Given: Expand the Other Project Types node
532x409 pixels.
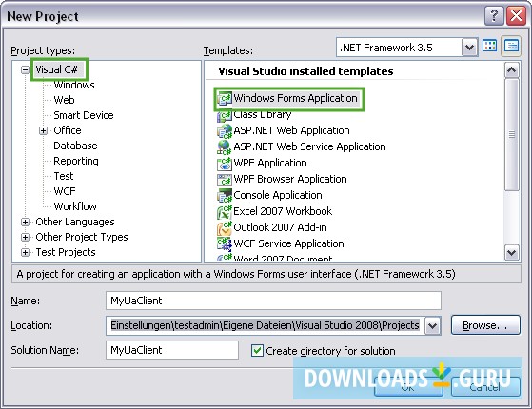Looking at the screenshot, I should point(25,237).
